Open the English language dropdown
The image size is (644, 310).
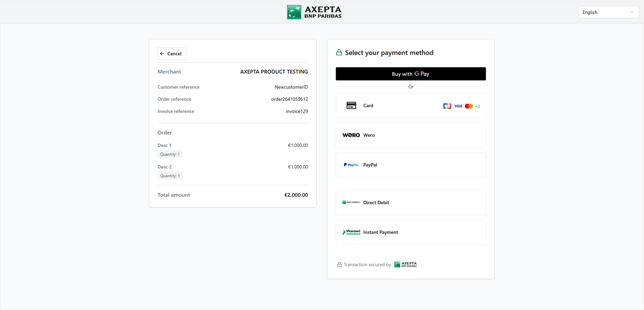coord(608,12)
